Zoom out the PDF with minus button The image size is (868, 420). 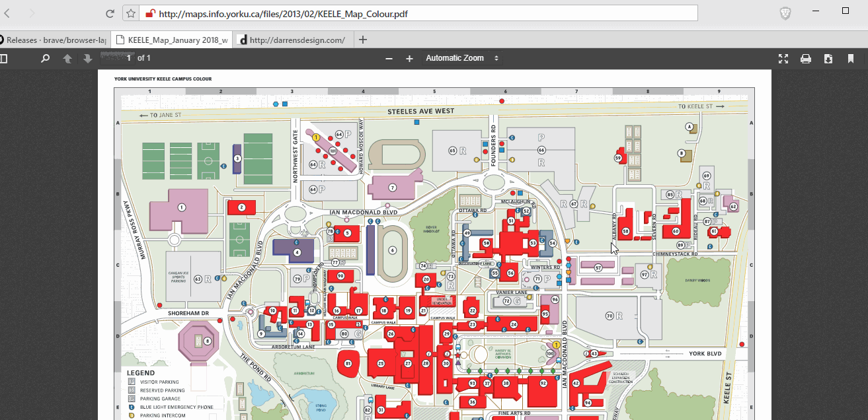[x=389, y=58]
